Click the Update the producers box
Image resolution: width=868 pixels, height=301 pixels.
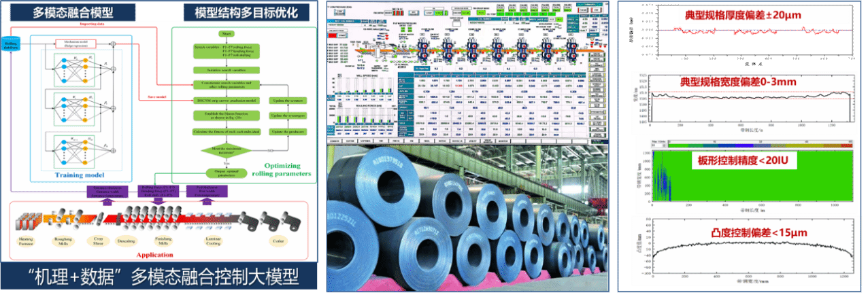[289, 130]
